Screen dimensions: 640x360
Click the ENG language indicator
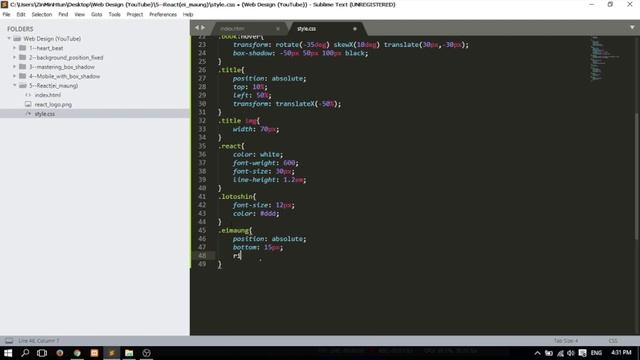coord(596,353)
